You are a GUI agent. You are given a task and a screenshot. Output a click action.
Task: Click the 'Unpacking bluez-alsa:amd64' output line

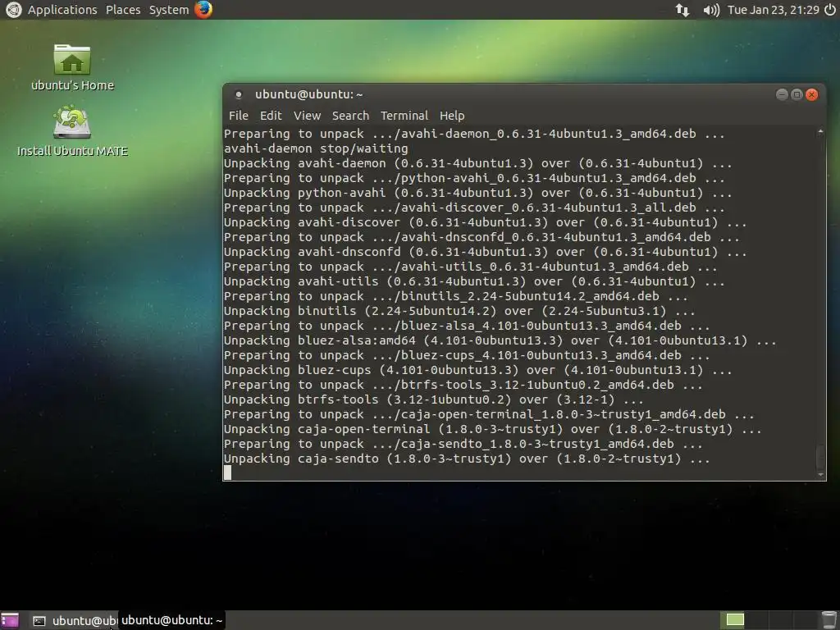(x=500, y=340)
